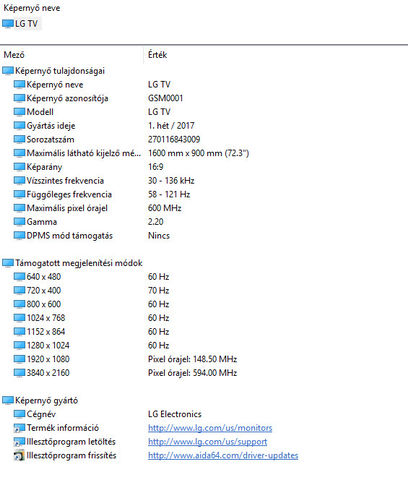408x480 pixels.
Task: Select the 70 Hz value
Action: (x=158, y=290)
